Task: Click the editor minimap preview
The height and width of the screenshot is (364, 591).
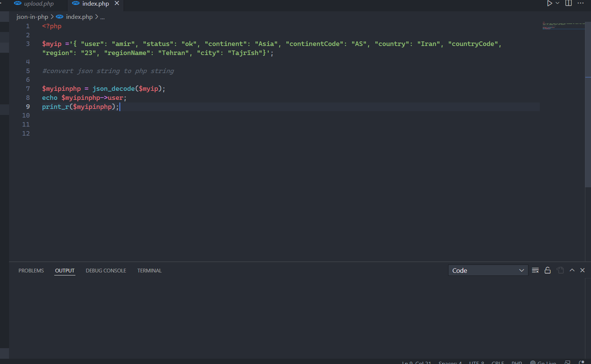Action: (x=563, y=26)
